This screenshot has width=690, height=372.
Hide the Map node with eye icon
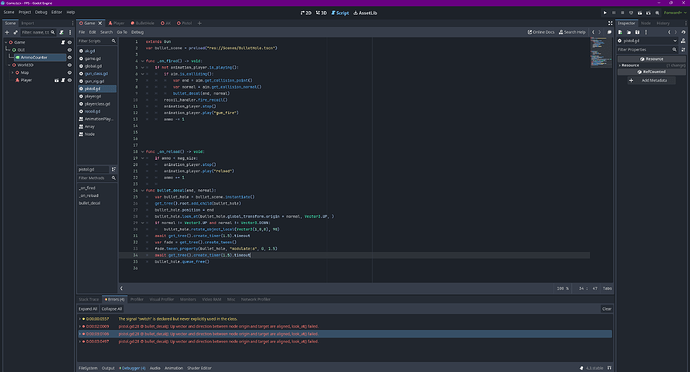[x=70, y=73]
